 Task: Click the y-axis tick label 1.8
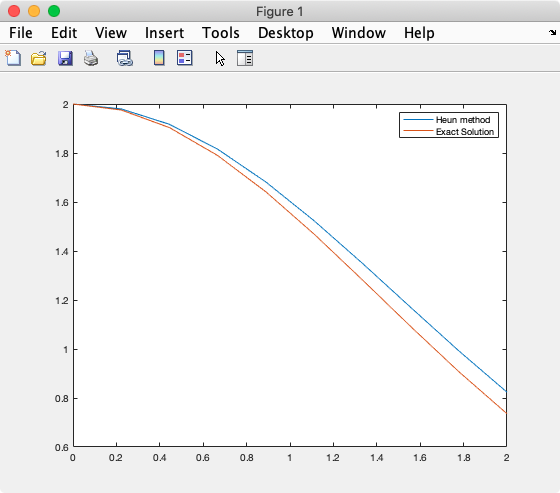(x=61, y=154)
